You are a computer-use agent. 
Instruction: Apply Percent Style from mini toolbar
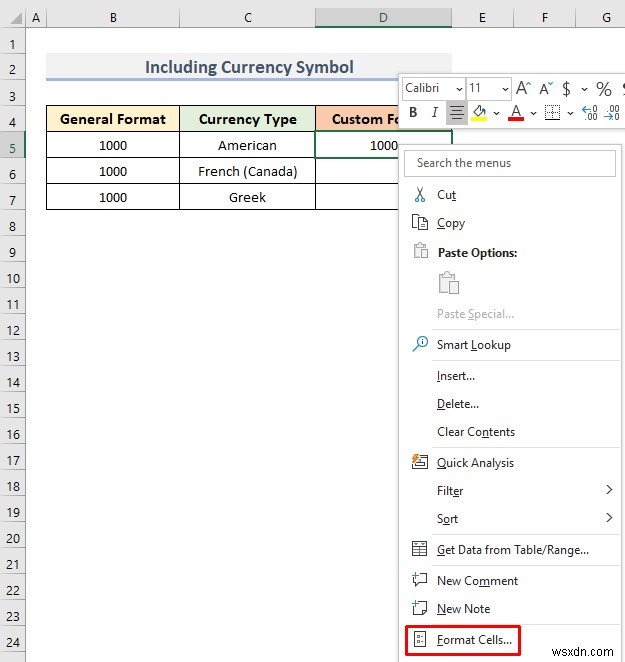(603, 89)
